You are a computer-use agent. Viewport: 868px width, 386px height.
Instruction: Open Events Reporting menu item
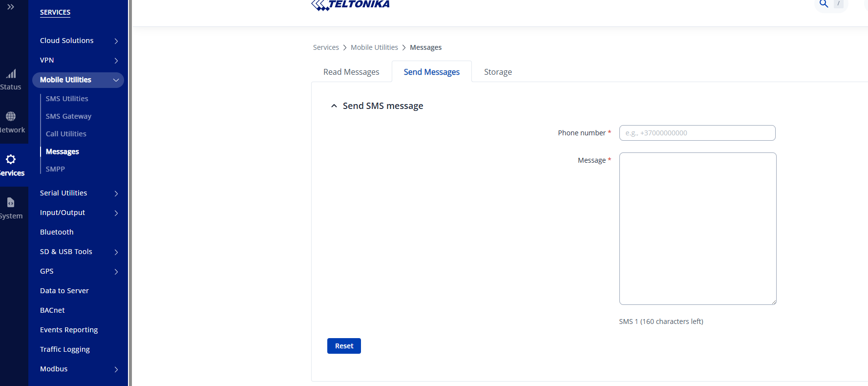click(69, 330)
